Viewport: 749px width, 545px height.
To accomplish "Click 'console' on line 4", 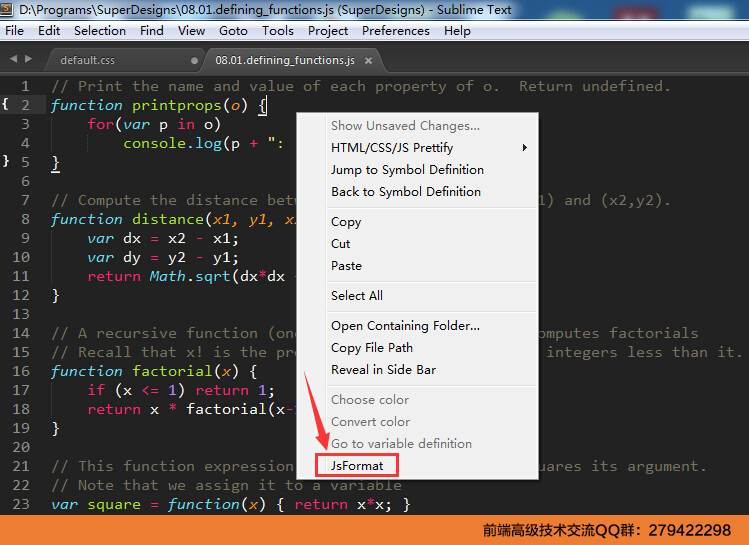I will pos(154,143).
